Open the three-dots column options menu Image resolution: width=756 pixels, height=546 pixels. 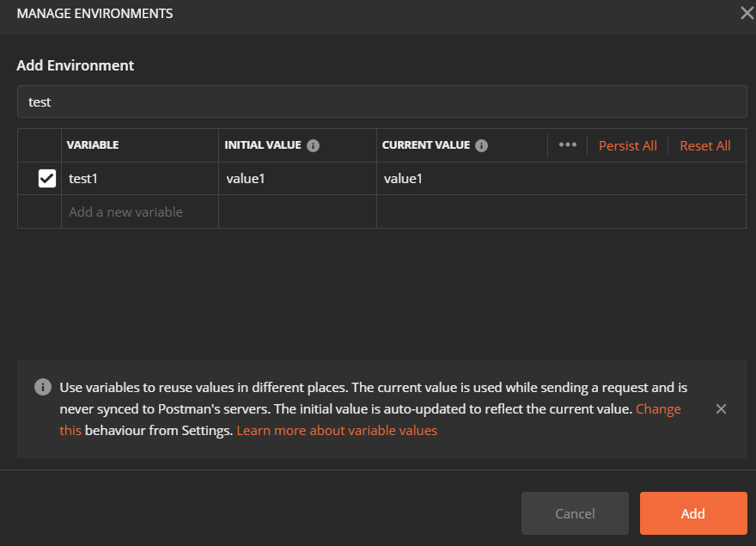(x=567, y=145)
